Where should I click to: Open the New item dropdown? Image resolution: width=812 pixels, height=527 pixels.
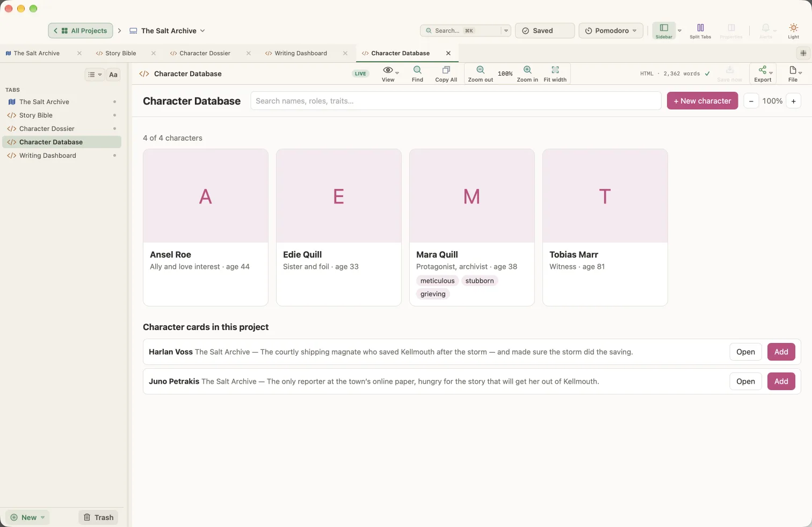point(28,517)
